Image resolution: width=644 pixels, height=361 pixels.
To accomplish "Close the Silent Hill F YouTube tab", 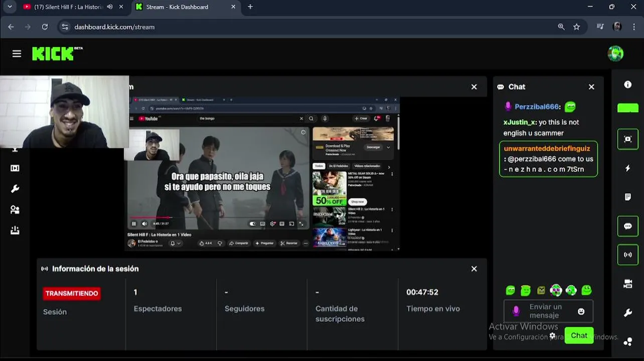I will 121,7.
